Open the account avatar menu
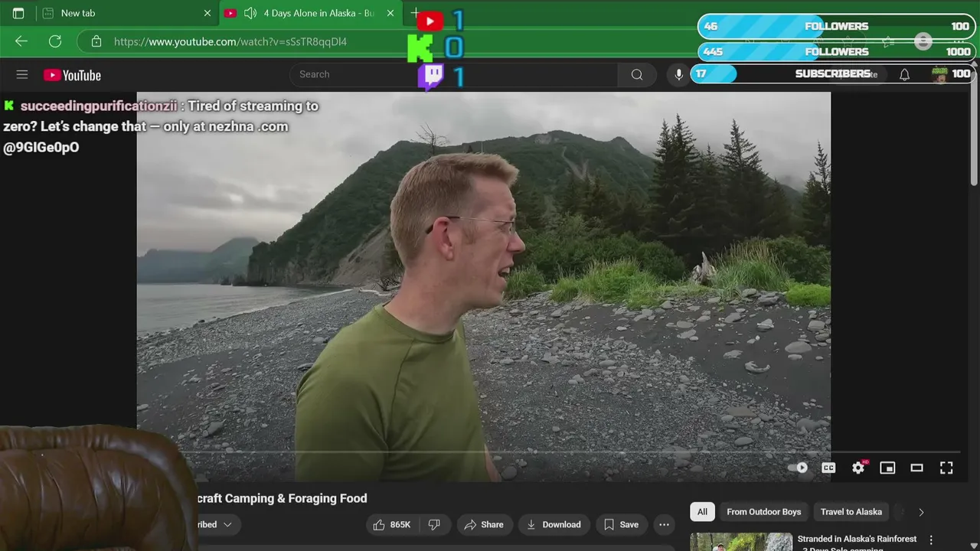The width and height of the screenshot is (980, 551). point(939,74)
